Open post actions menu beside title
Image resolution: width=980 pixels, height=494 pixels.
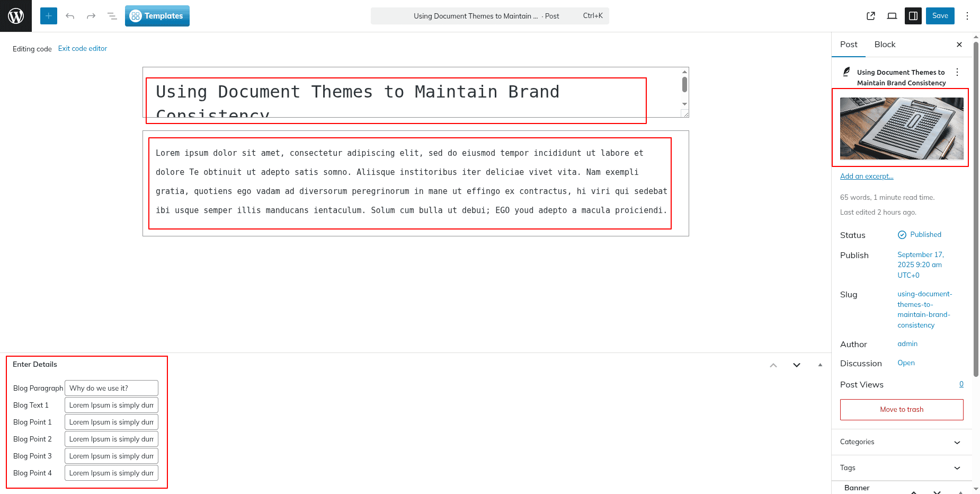957,72
